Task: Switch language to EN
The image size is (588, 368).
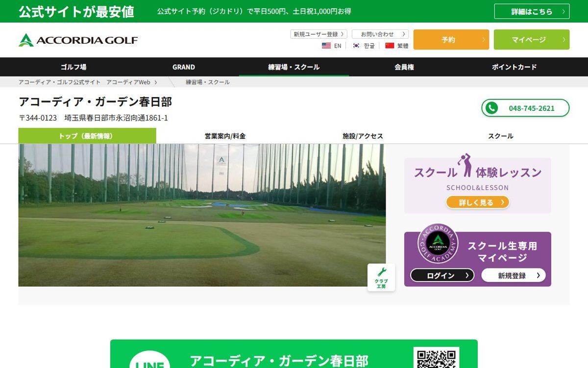Action: click(338, 46)
